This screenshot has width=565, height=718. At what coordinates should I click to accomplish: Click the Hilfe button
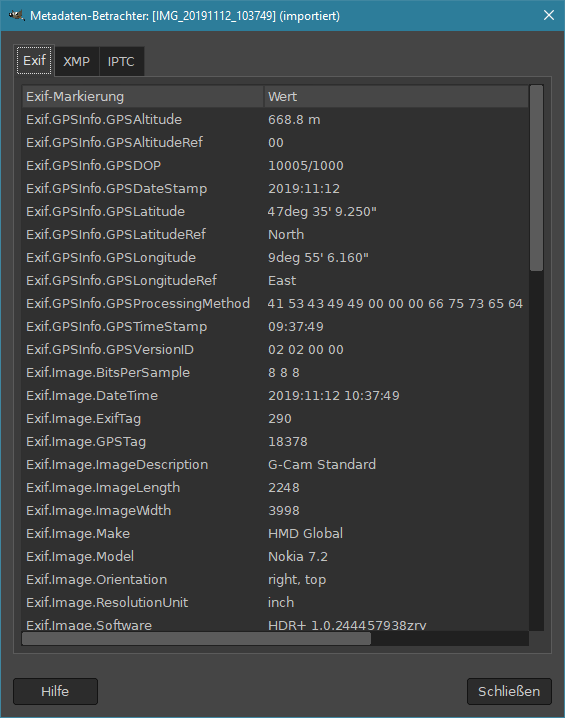pyautogui.click(x=55, y=691)
